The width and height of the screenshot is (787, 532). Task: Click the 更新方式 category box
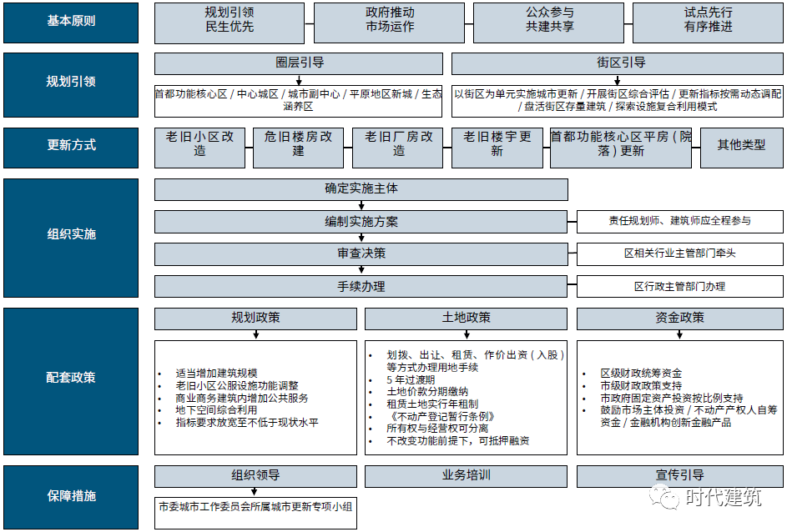tap(71, 148)
